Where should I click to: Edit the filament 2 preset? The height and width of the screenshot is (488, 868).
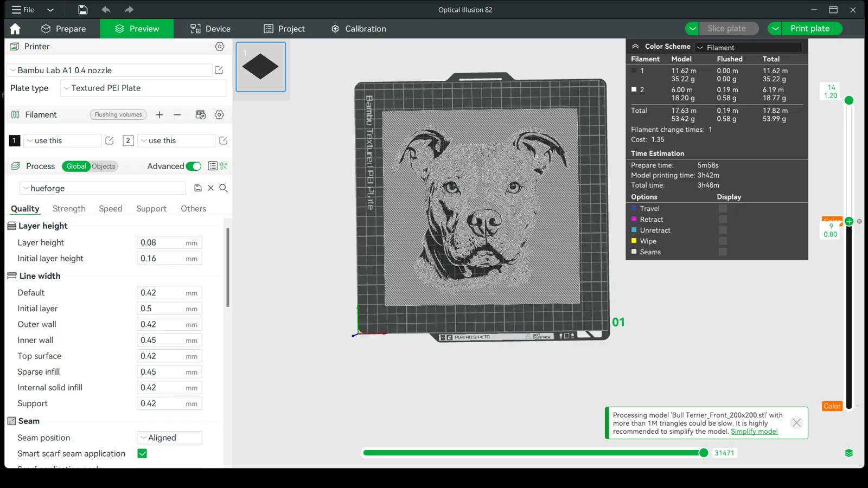pos(224,140)
